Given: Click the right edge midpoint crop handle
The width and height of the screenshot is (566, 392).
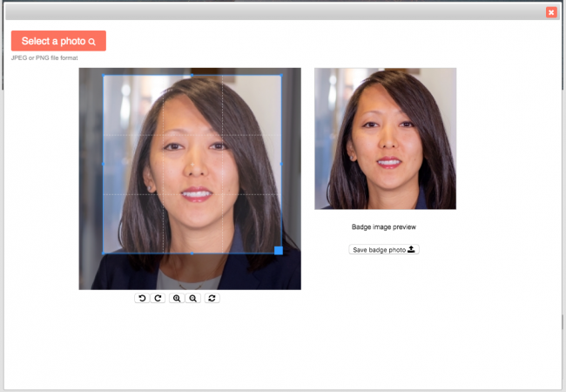Looking at the screenshot, I should (x=281, y=164).
